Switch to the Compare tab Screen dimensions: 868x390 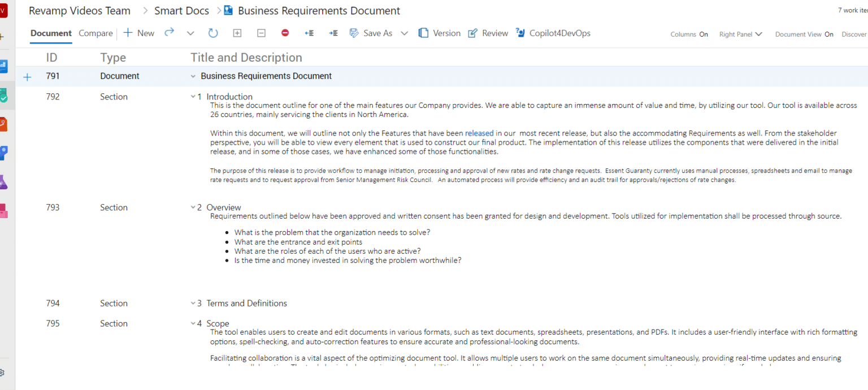(x=96, y=33)
